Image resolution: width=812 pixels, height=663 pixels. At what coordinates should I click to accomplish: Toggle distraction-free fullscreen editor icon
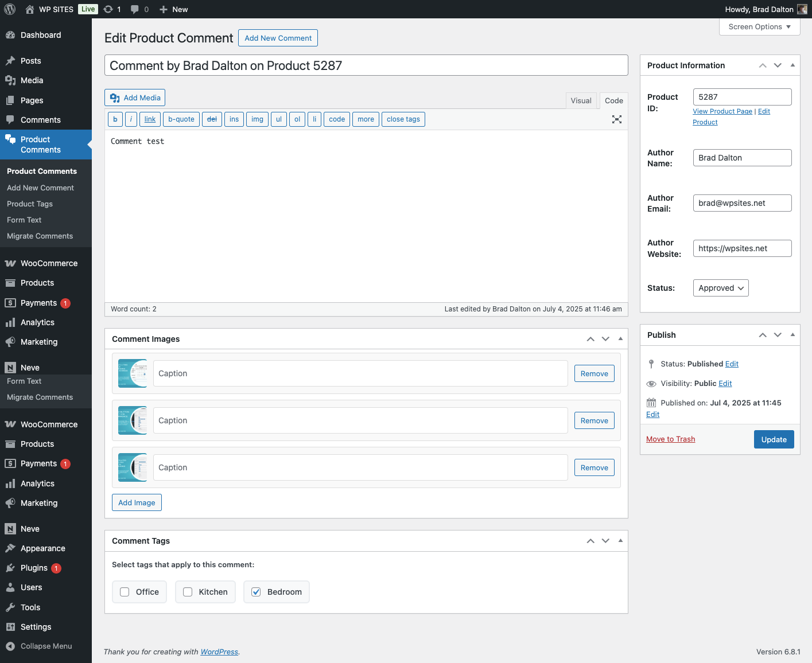coord(616,119)
